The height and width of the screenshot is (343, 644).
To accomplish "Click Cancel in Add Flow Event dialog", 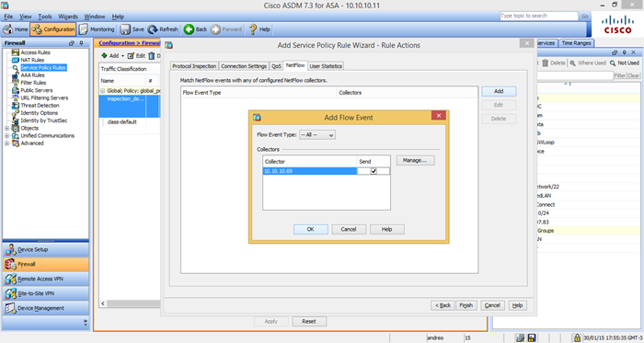I will click(x=349, y=229).
